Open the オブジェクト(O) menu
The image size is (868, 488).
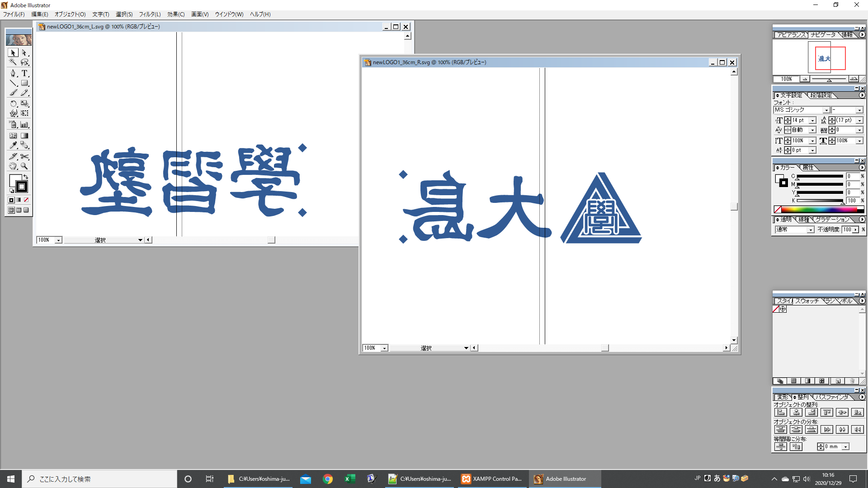(70, 14)
